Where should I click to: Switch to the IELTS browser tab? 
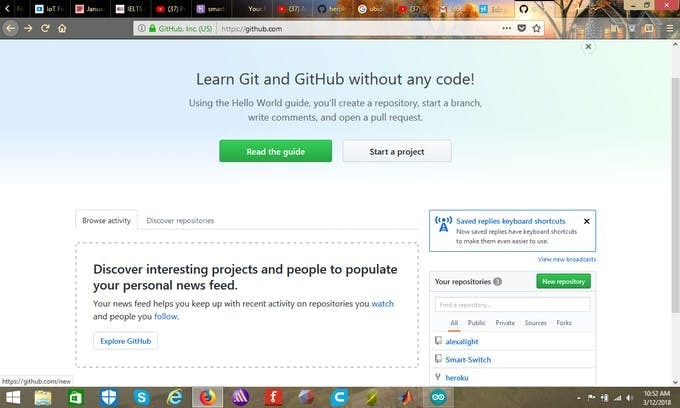click(130, 9)
